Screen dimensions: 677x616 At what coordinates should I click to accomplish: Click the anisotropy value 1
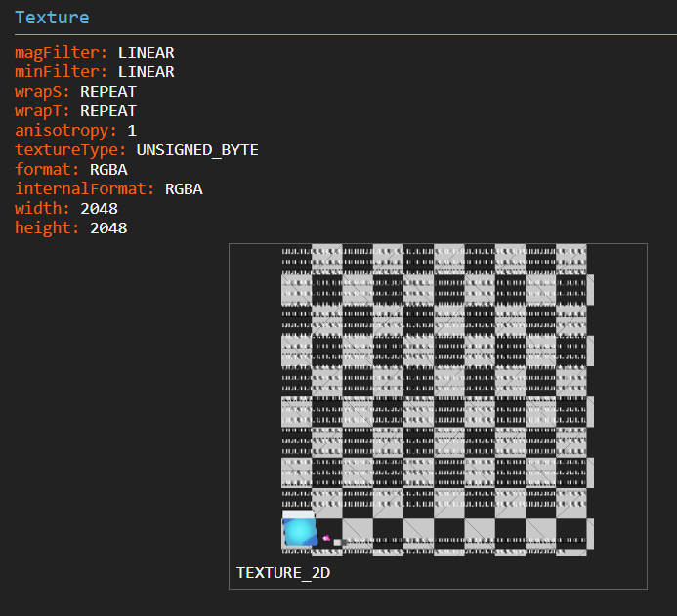click(x=132, y=131)
